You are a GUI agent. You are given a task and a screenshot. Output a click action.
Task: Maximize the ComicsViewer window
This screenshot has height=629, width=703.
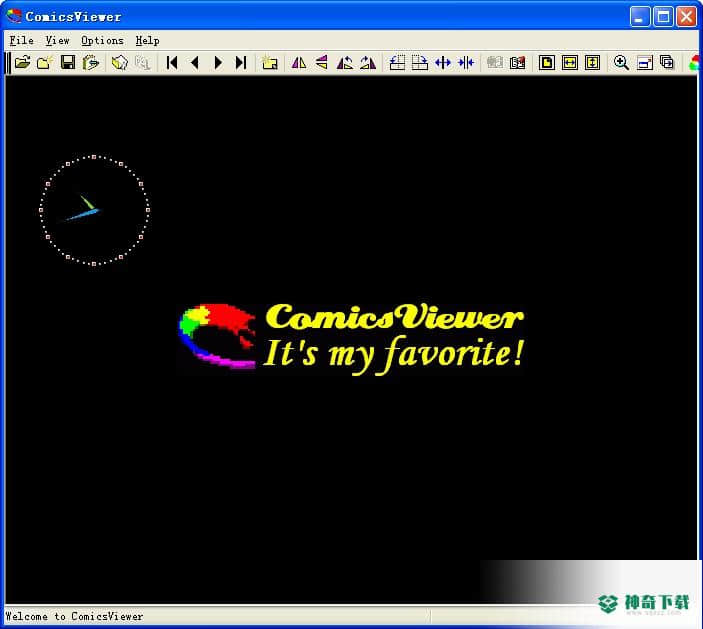click(x=663, y=17)
